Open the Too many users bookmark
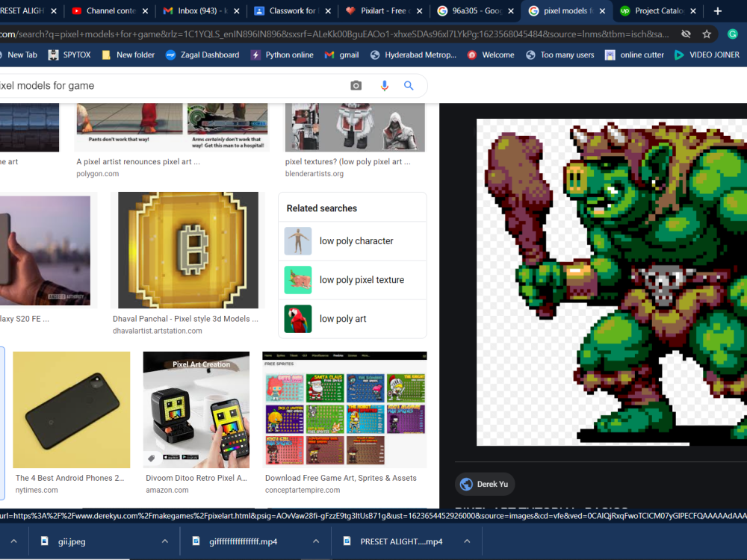 click(560, 55)
